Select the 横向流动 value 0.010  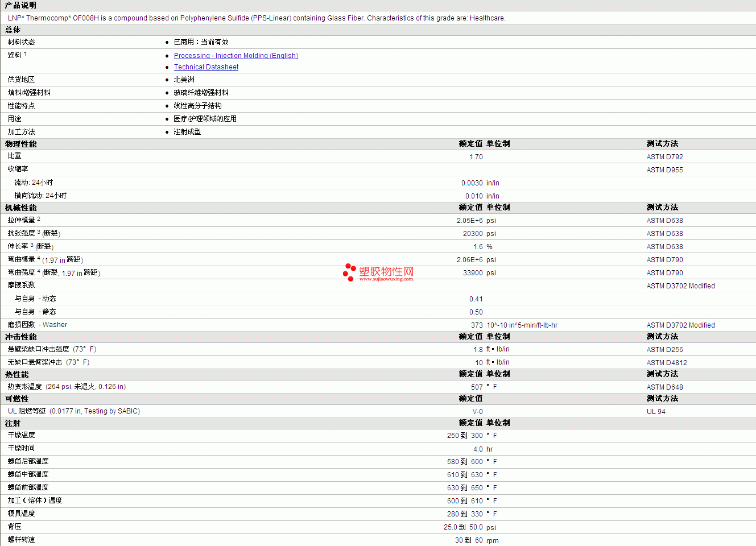[474, 196]
